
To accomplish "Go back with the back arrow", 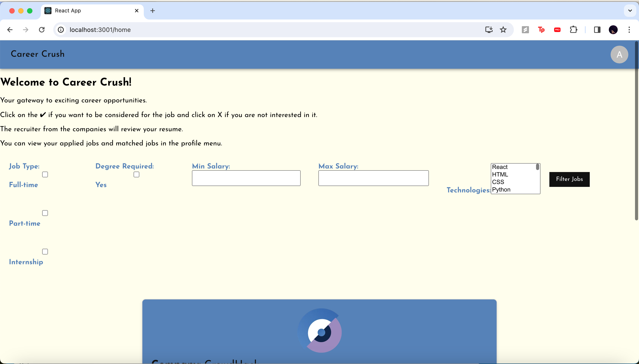I will pos(10,30).
